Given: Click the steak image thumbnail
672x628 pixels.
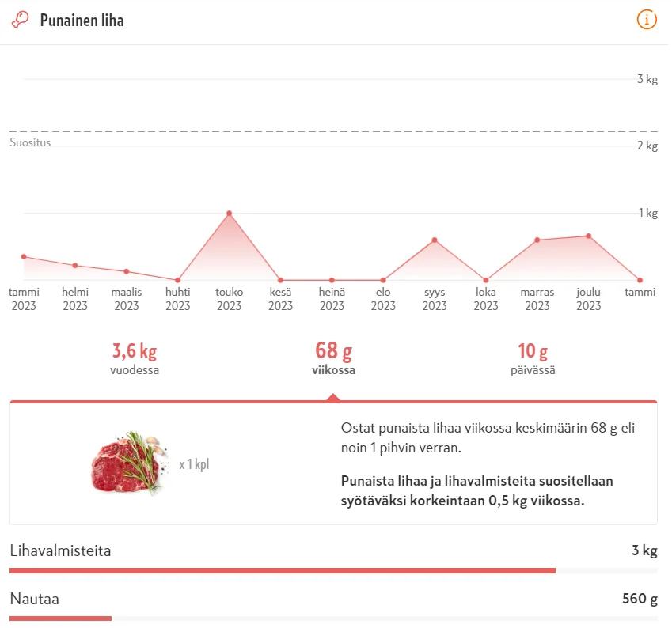Looking at the screenshot, I should pyautogui.click(x=125, y=463).
